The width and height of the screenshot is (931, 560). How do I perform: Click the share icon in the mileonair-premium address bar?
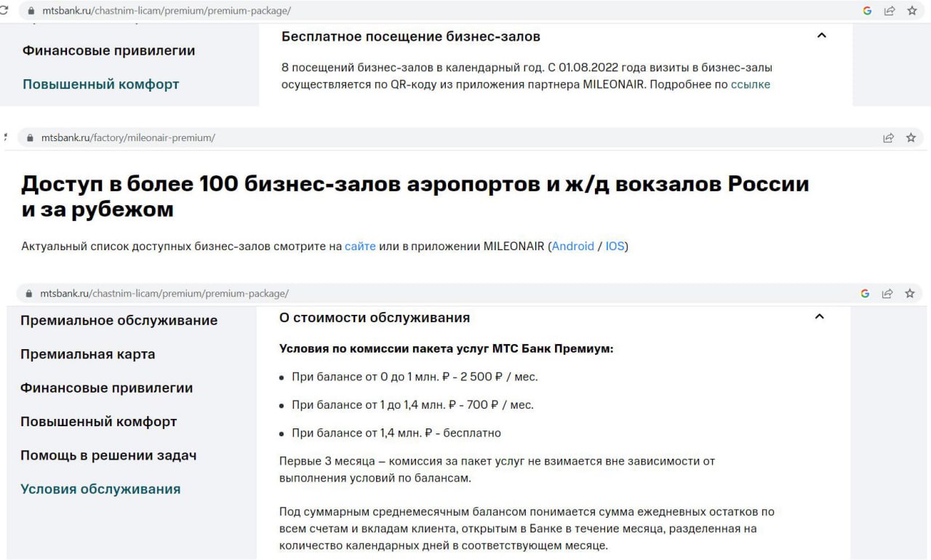[888, 137]
